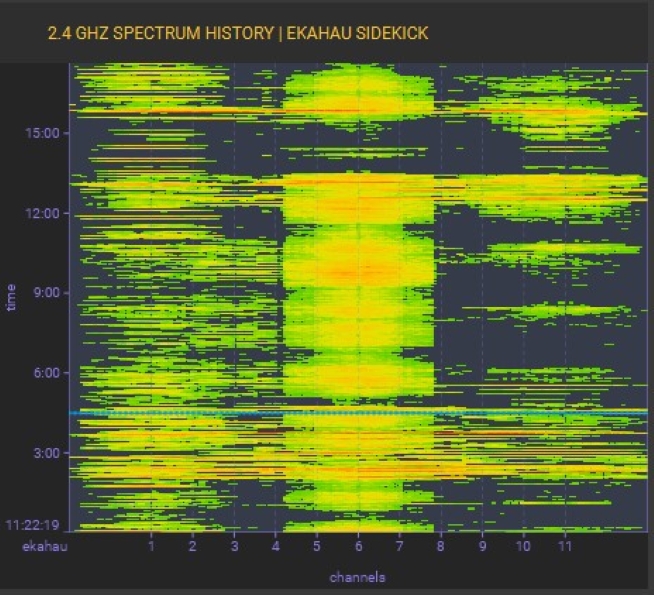Image resolution: width=654 pixels, height=595 pixels.
Task: Click the vertical 'time' axis title
Action: click(11, 296)
